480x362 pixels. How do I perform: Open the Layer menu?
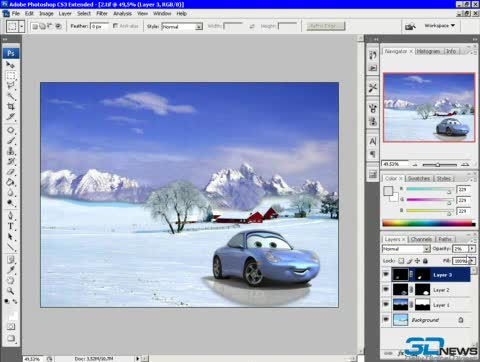[x=65, y=14]
